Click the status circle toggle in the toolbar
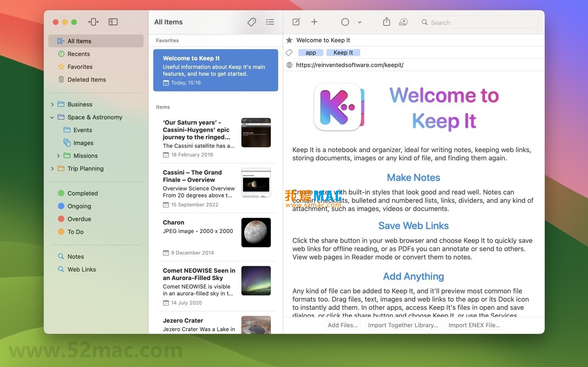588x367 pixels. point(345,22)
